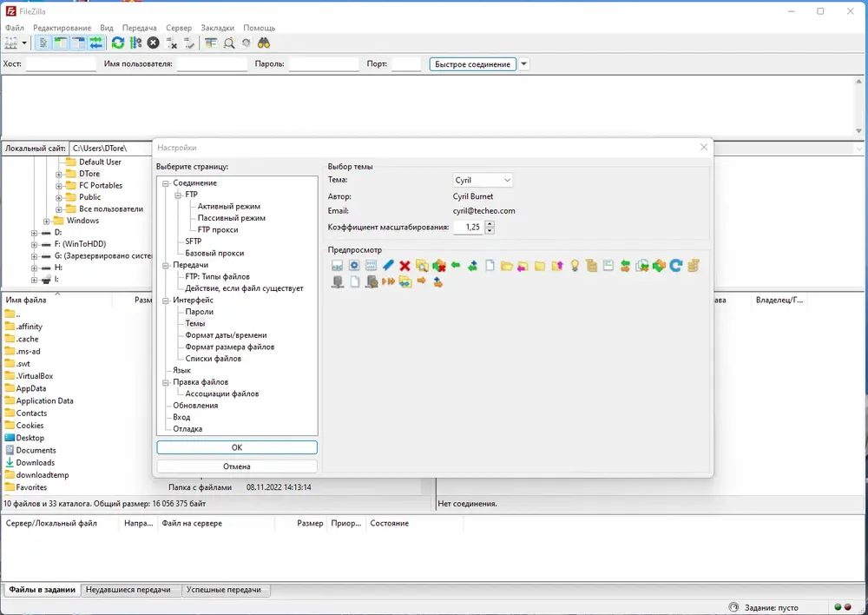Click the disconnect from server icon
This screenshot has height=615, width=868.
(x=172, y=43)
